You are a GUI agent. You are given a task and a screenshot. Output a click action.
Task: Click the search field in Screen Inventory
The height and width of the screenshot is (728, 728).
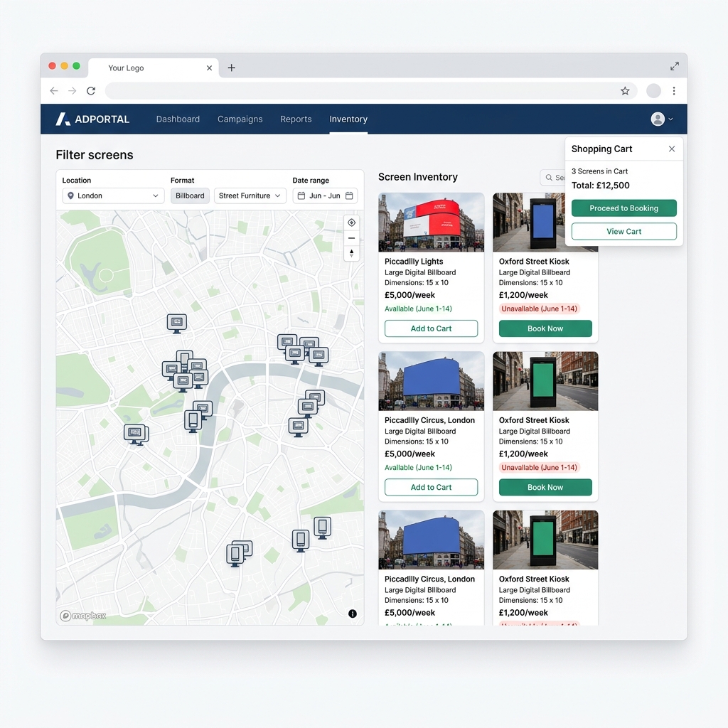click(552, 177)
